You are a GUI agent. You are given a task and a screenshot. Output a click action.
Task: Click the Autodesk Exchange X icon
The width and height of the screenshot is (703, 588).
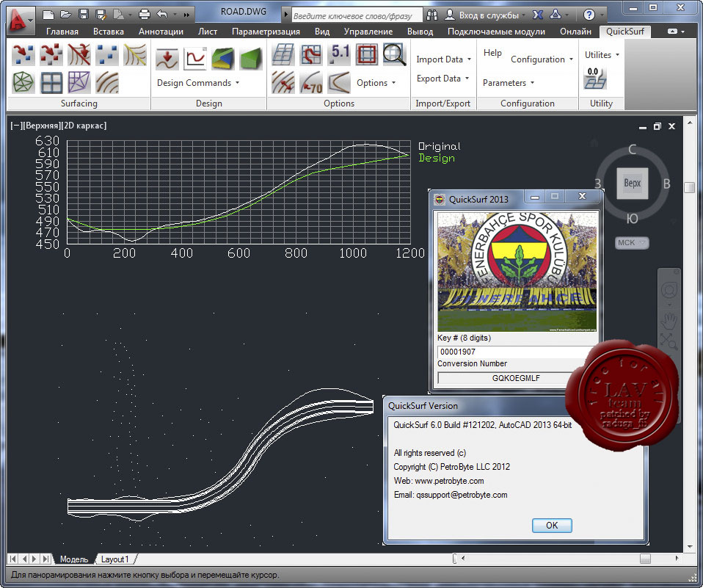click(538, 15)
